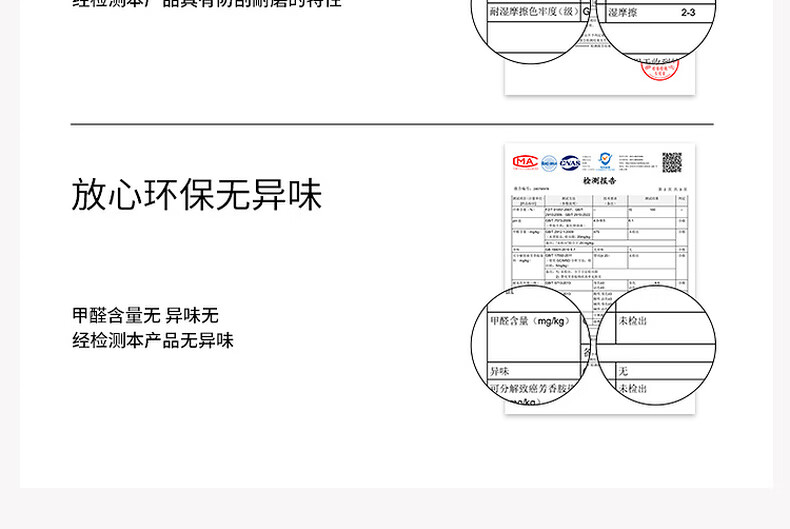Image resolution: width=790 pixels, height=529 pixels.
Task: Click the 可分解致癌芳香胺 row label
Action: [532, 389]
